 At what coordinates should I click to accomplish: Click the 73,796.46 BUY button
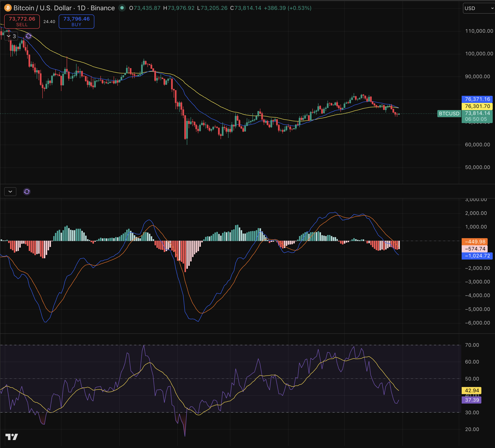coord(76,22)
